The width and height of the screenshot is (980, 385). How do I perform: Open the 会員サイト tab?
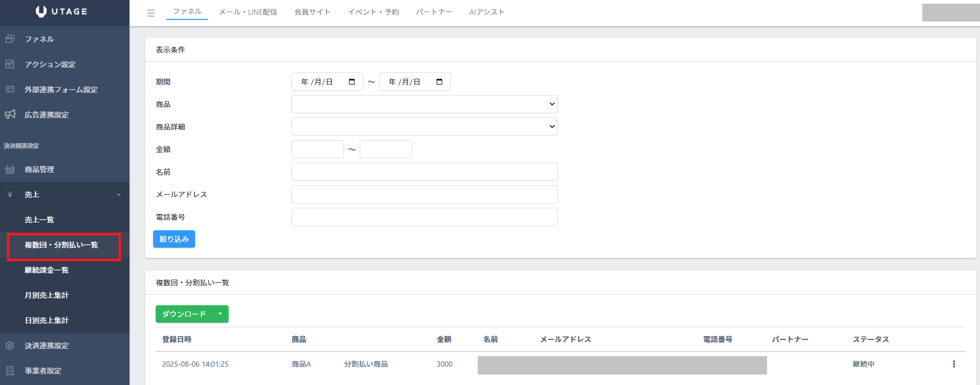coord(312,12)
